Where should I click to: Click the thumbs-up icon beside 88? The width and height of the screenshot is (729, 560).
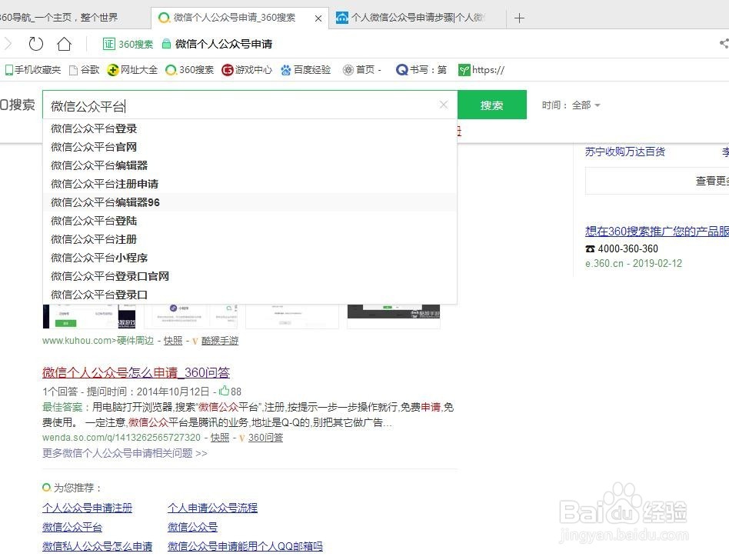(224, 390)
